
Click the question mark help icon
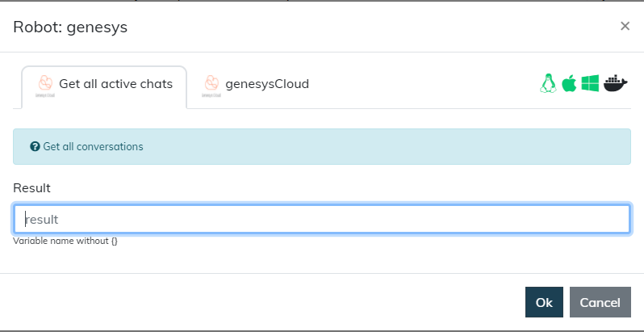35,147
